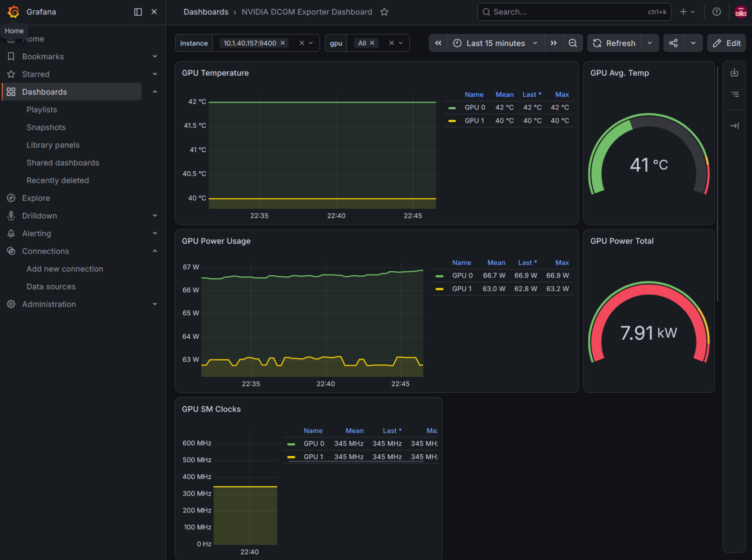Go to Explore in the sidebar

coord(36,198)
